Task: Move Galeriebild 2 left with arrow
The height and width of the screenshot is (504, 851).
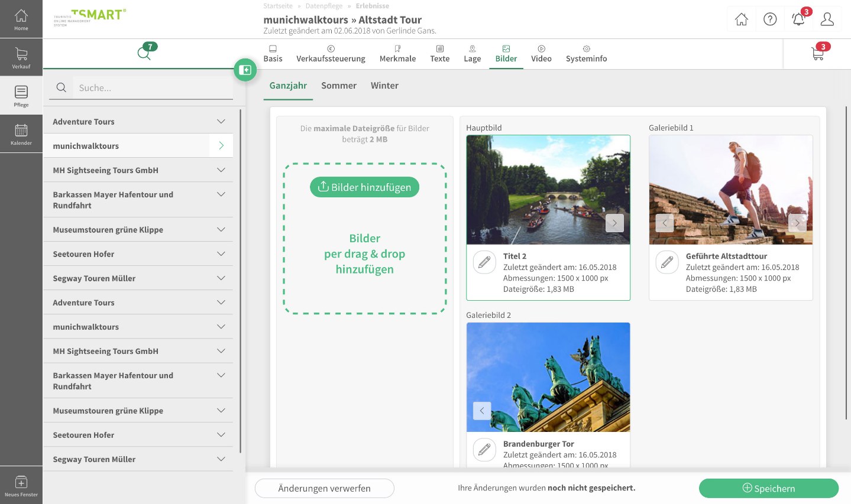Action: point(482,411)
